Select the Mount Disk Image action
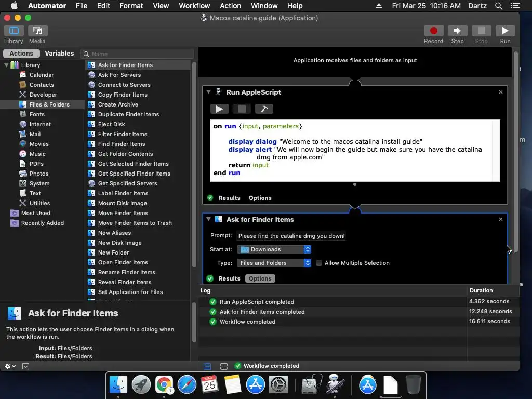This screenshot has height=399, width=532. click(123, 203)
